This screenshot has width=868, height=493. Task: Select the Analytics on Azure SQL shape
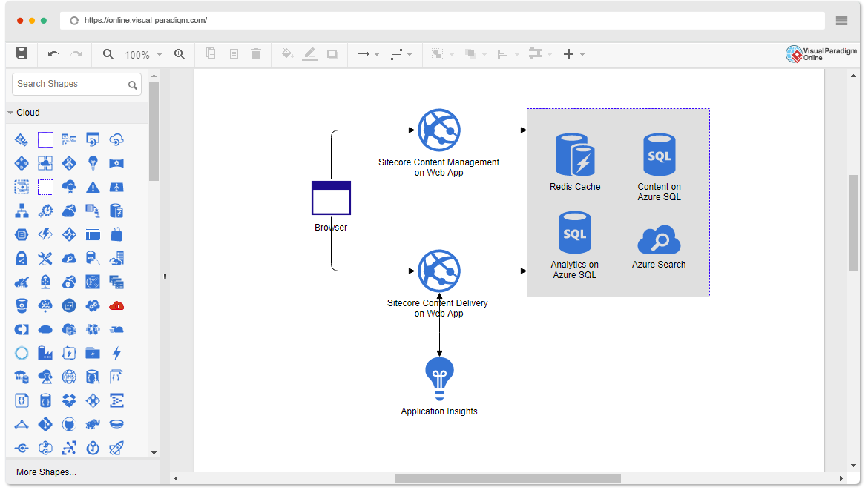pyautogui.click(x=575, y=232)
